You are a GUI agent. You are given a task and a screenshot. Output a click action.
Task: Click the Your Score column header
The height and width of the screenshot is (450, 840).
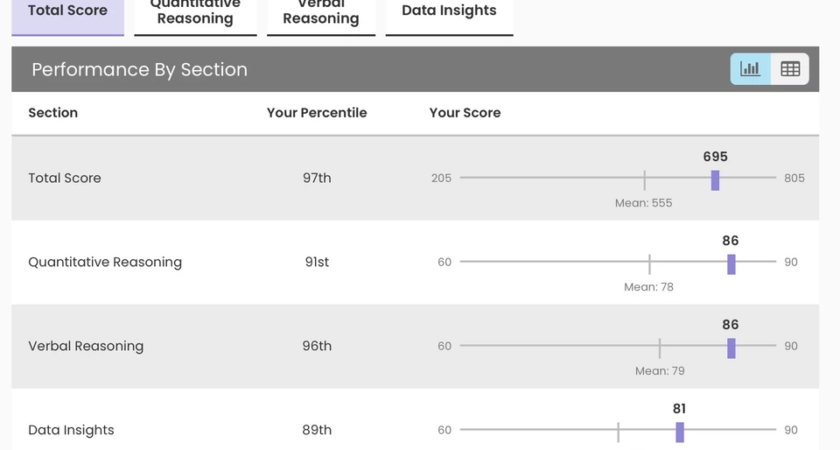coord(465,113)
